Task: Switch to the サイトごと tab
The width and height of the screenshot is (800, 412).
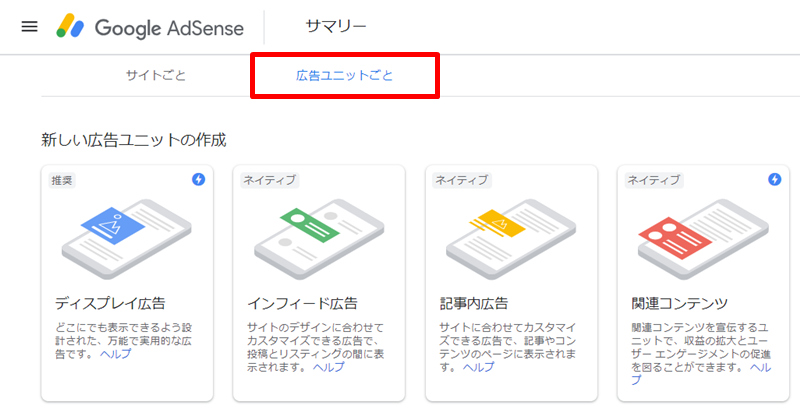Action: pyautogui.click(x=155, y=76)
